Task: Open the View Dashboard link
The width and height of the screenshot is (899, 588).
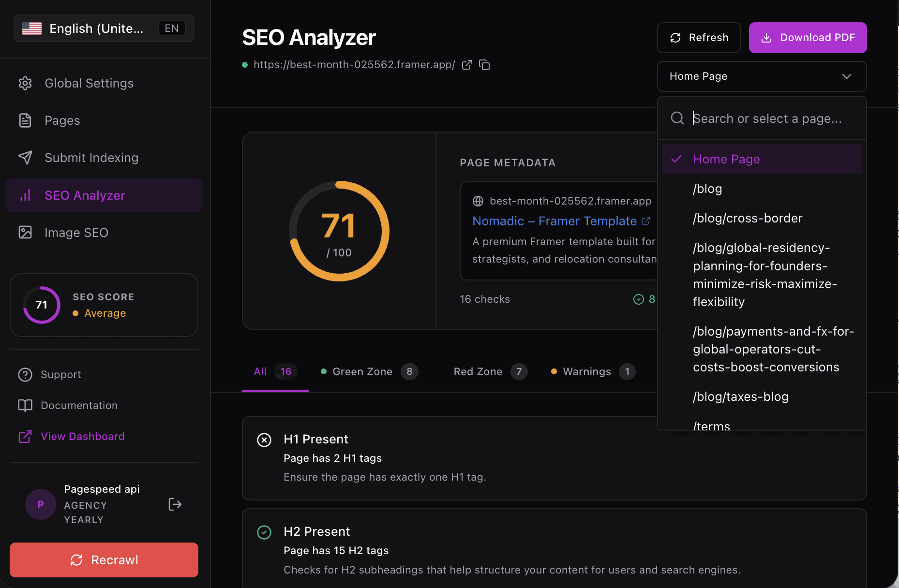Action: point(83,437)
